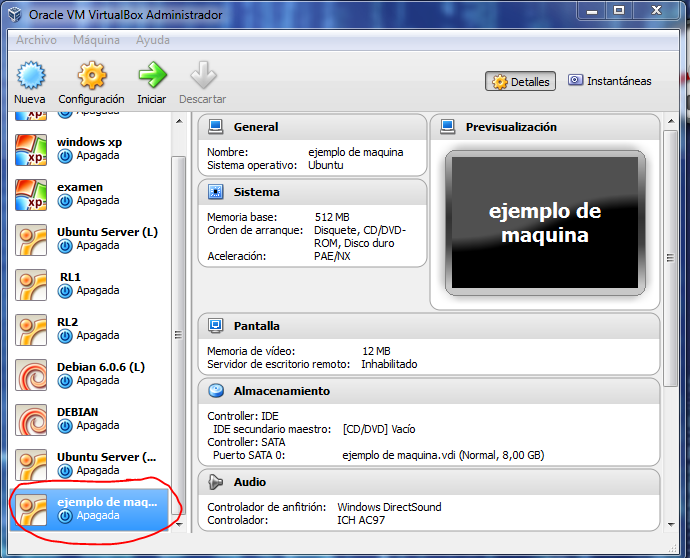This screenshot has height=558, width=690.
Task: Click the 'Ubuntu Server (L)' name
Action: pyautogui.click(x=107, y=232)
